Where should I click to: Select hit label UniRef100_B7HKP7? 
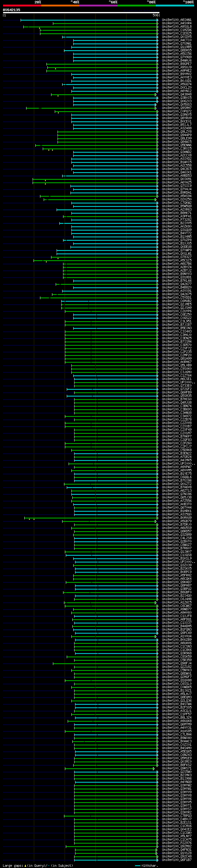pyautogui.click(x=176, y=436)
